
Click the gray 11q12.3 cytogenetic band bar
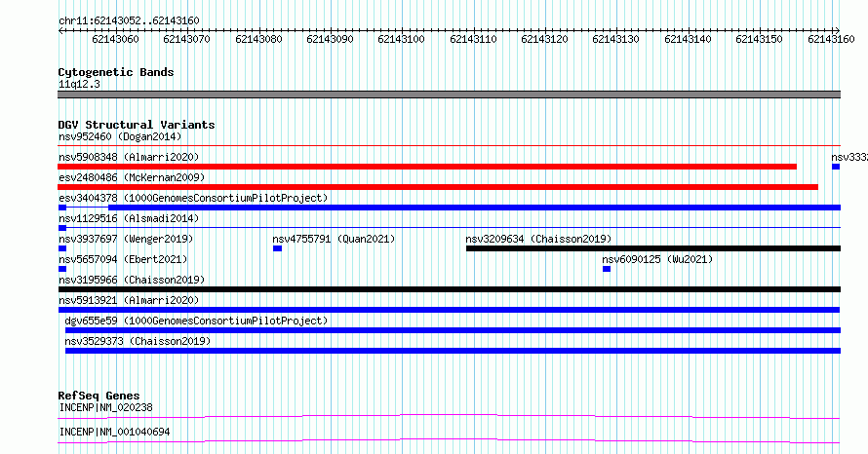pos(449,95)
